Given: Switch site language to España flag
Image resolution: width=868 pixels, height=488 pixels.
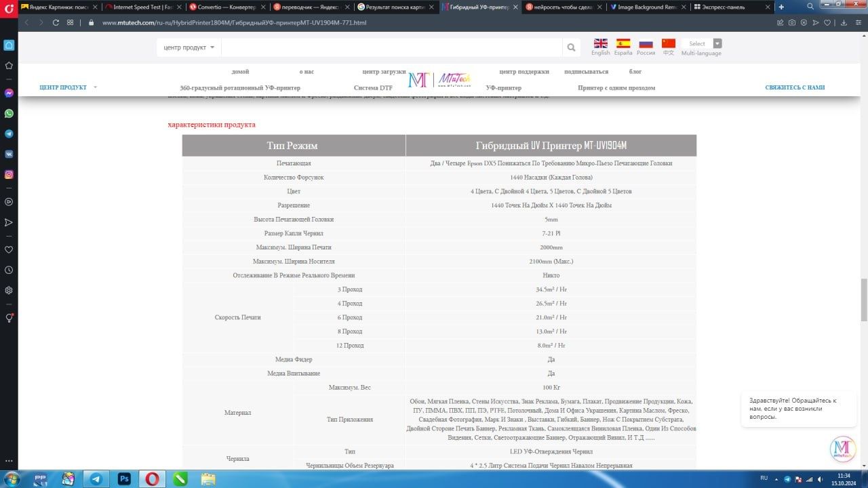Looking at the screenshot, I should (623, 43).
